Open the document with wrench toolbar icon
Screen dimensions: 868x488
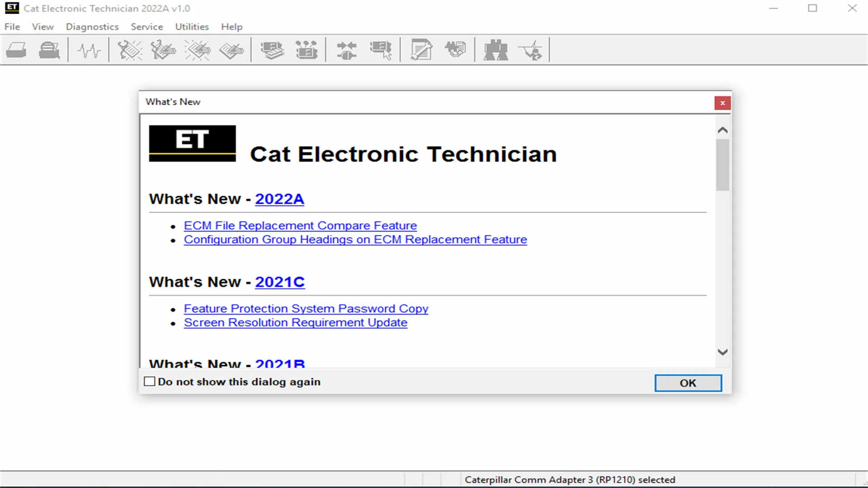421,50
